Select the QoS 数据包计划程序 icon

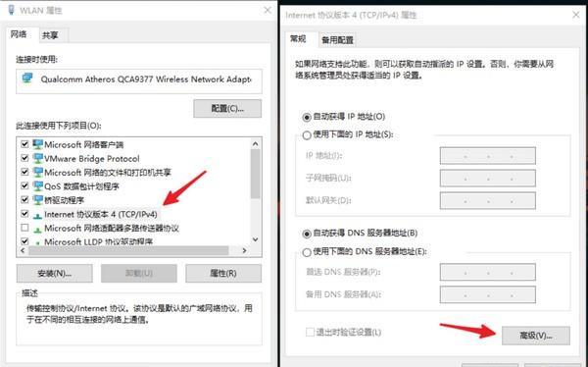pyautogui.click(x=37, y=185)
